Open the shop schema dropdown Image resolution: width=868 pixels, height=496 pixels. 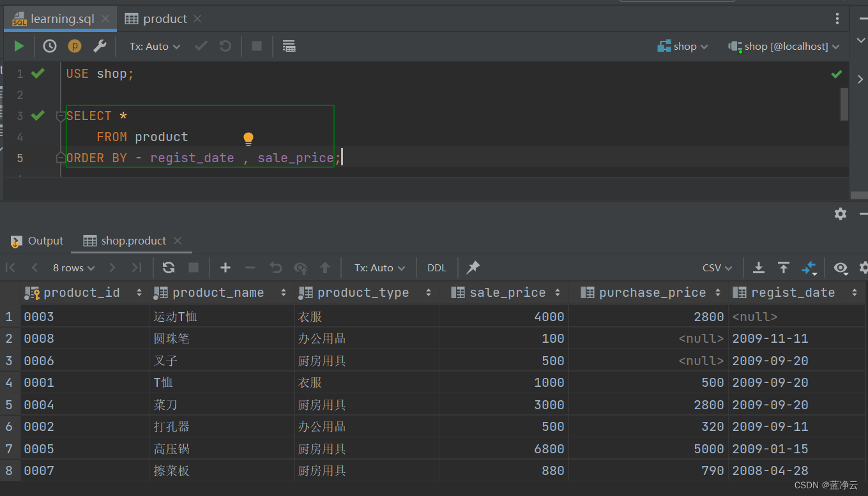pos(683,46)
